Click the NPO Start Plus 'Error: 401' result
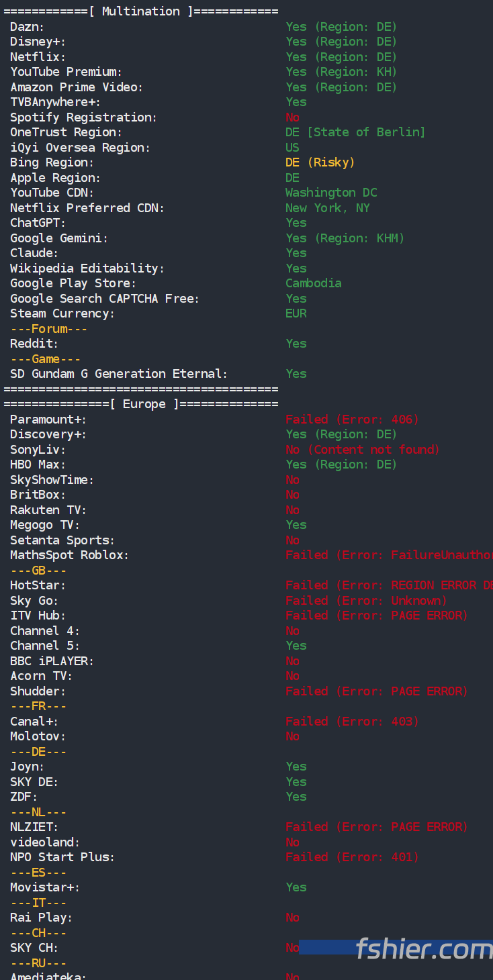This screenshot has width=493, height=980. 352,857
